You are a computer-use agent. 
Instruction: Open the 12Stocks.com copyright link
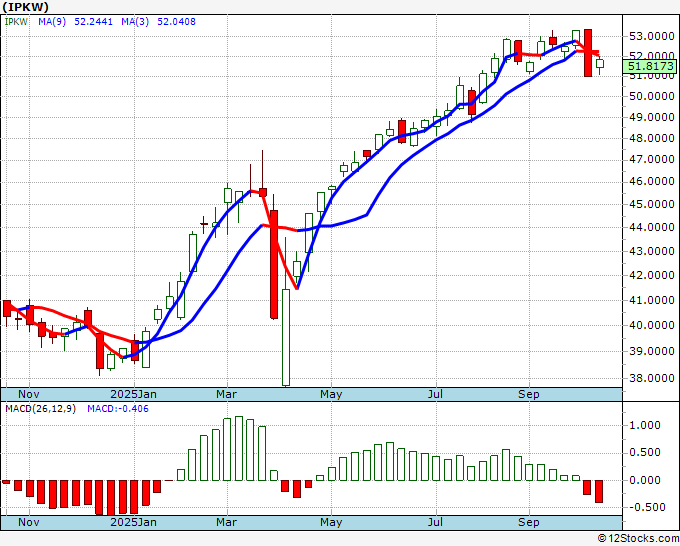click(x=638, y=539)
